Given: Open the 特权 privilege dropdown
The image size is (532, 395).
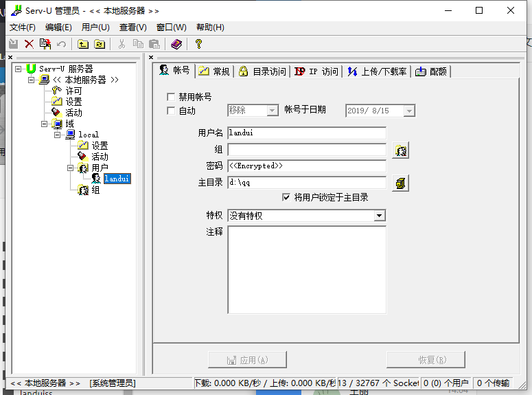Looking at the screenshot, I should (380, 216).
